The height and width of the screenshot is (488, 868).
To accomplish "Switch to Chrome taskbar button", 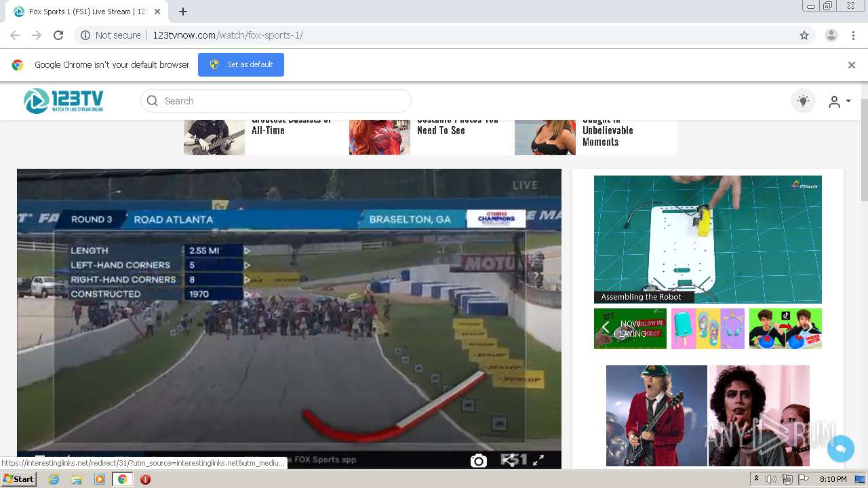I will [x=123, y=479].
